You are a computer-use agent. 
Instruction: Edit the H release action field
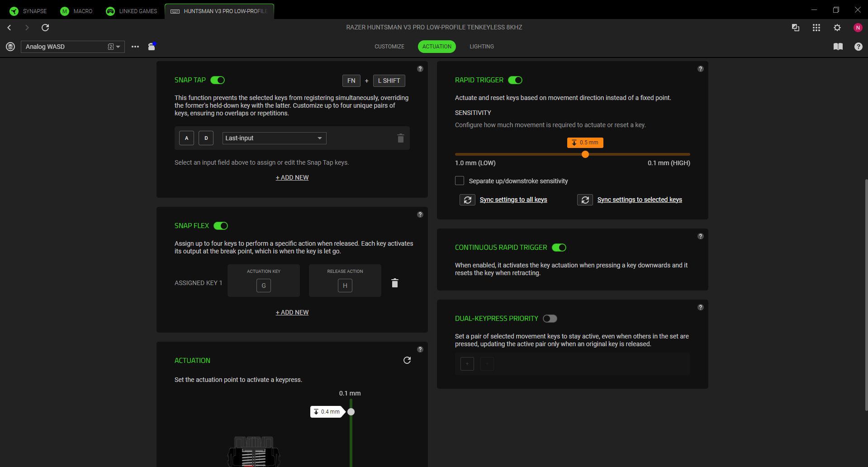click(x=345, y=286)
